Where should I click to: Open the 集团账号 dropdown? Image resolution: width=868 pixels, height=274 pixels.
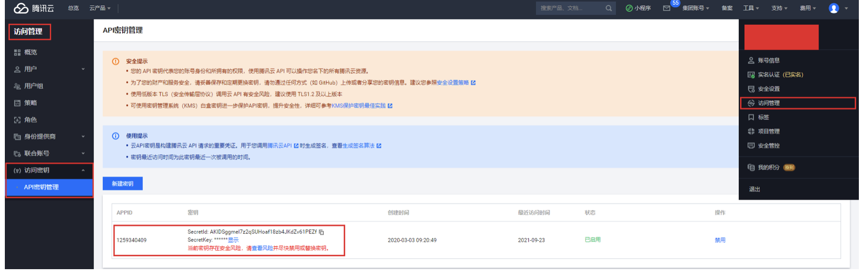tap(696, 8)
